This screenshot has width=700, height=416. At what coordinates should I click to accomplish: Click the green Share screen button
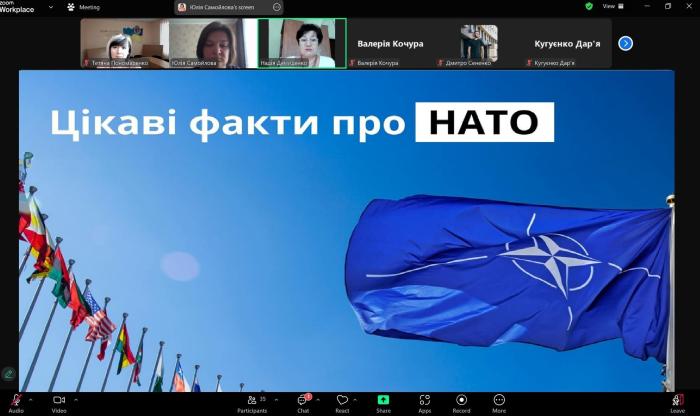pos(383,400)
